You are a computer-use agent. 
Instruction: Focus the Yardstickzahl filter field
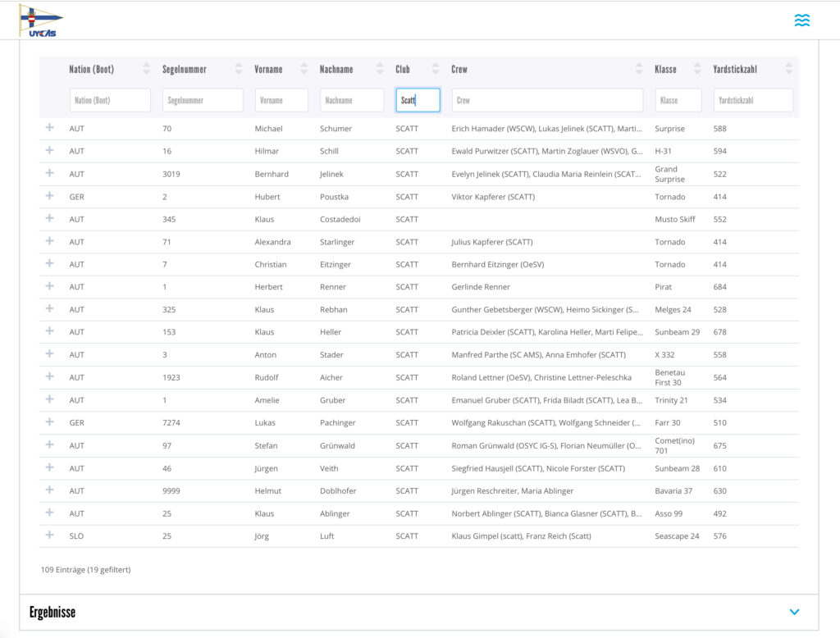pyautogui.click(x=753, y=100)
